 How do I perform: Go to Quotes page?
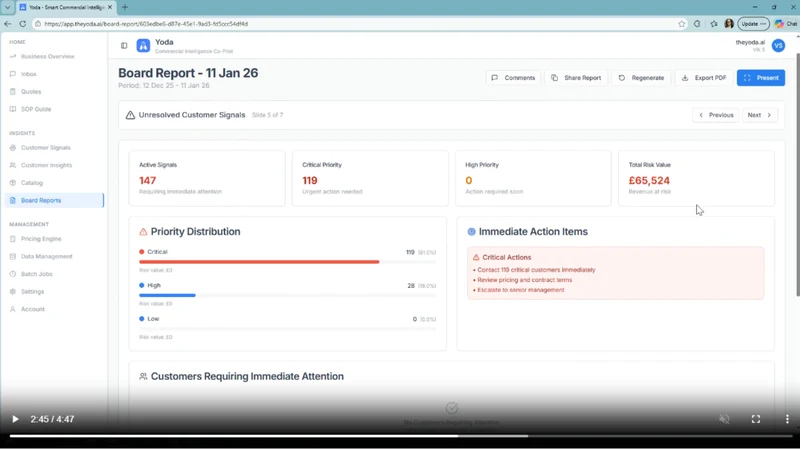(31, 92)
